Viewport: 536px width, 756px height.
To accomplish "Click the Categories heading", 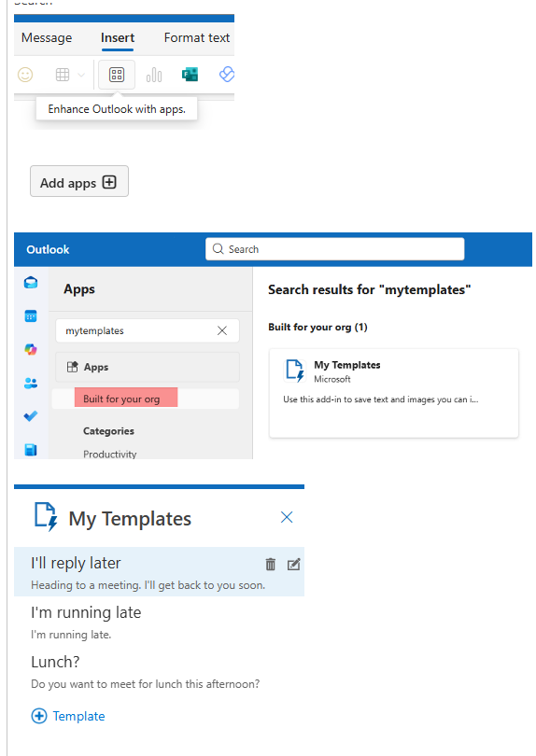I will (x=108, y=431).
